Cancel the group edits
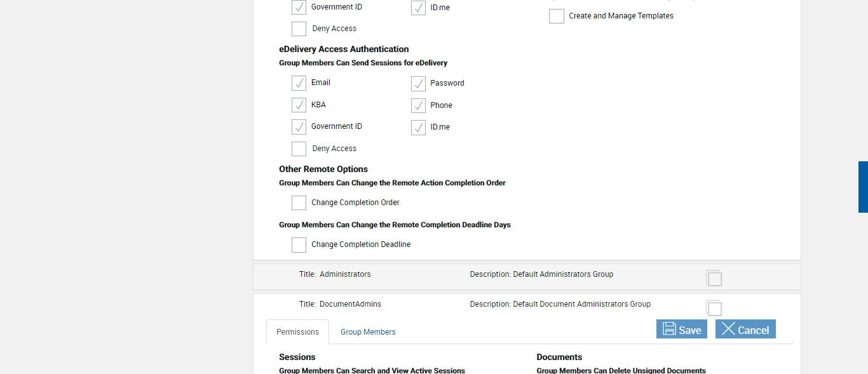The image size is (868, 374). [x=745, y=330]
